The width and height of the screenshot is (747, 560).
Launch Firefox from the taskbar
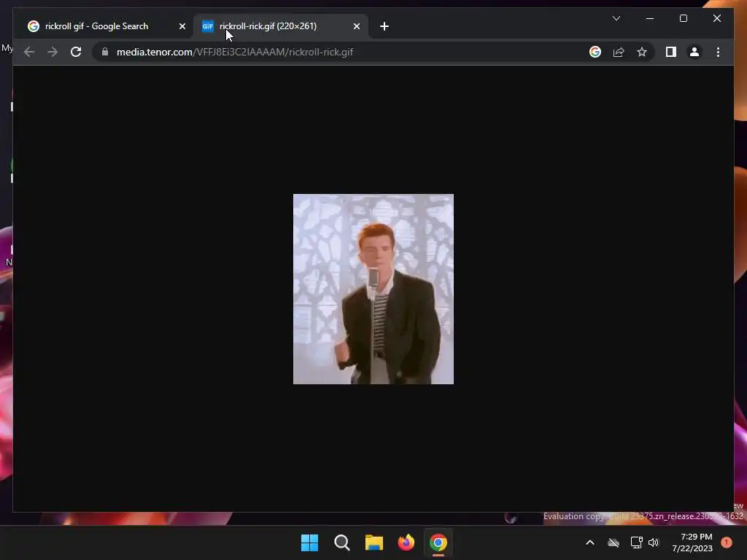point(406,542)
